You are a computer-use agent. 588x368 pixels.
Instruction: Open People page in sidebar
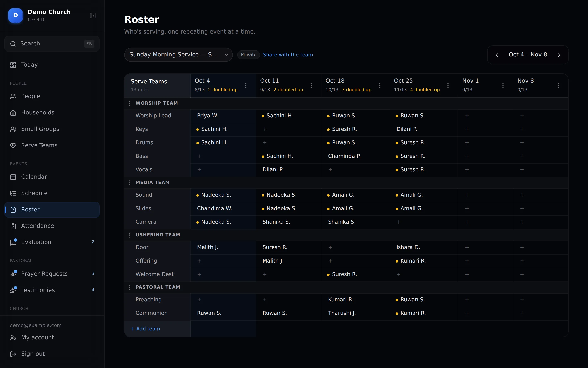coord(52,96)
